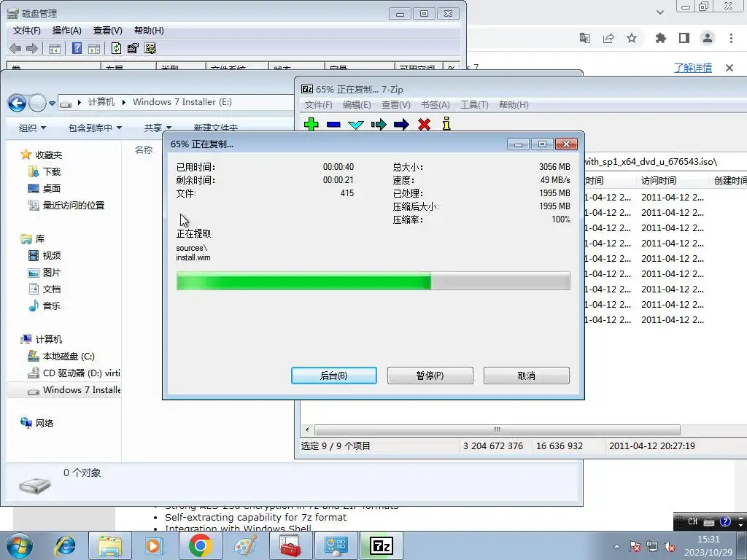Toggle Chrome side panel icon
The height and width of the screenshot is (560, 747).
click(x=684, y=38)
